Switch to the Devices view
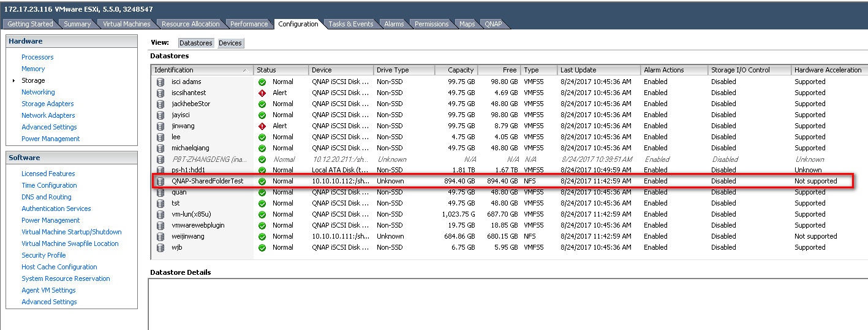 click(x=230, y=43)
